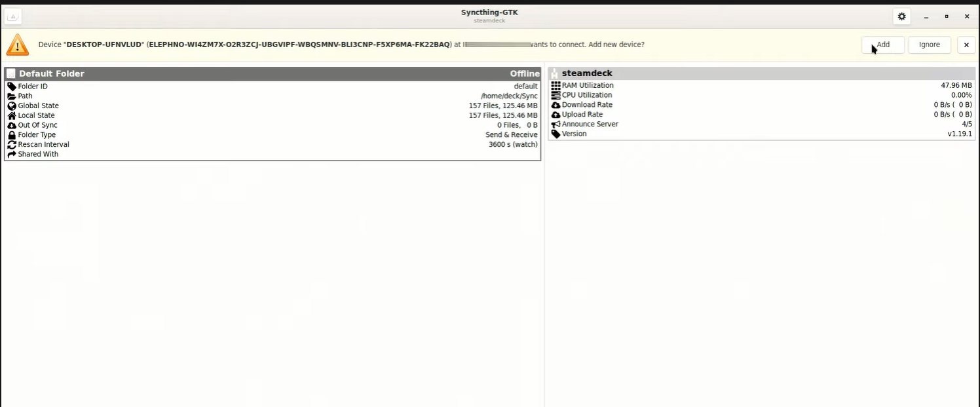Click the Upload Rate cloud icon
The height and width of the screenshot is (407, 980).
[x=556, y=115]
